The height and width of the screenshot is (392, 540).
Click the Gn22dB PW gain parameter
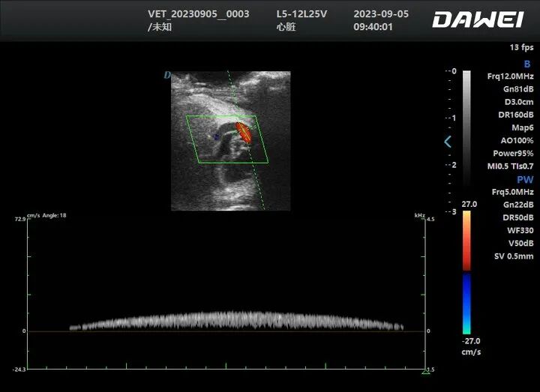point(518,205)
